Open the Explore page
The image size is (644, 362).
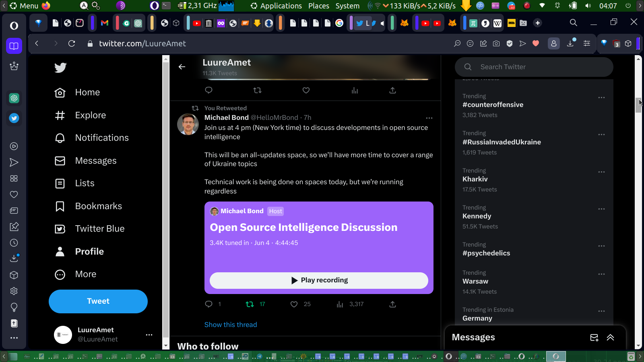(80, 115)
